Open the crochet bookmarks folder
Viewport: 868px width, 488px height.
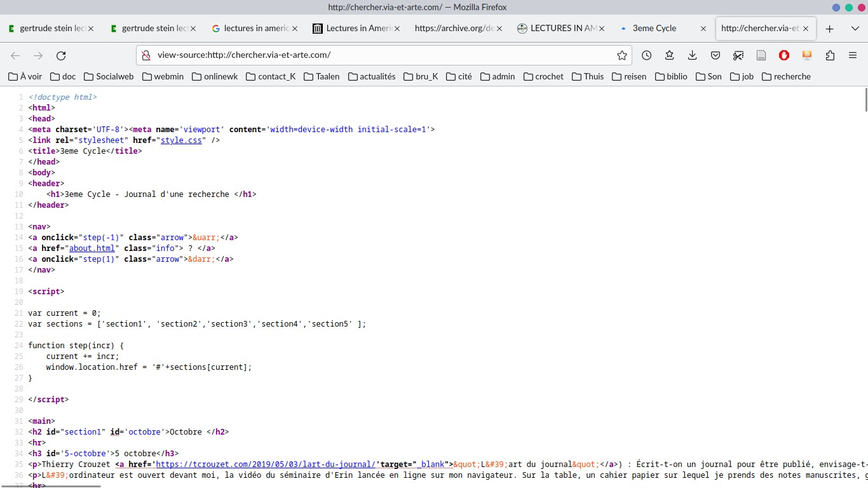pyautogui.click(x=543, y=76)
